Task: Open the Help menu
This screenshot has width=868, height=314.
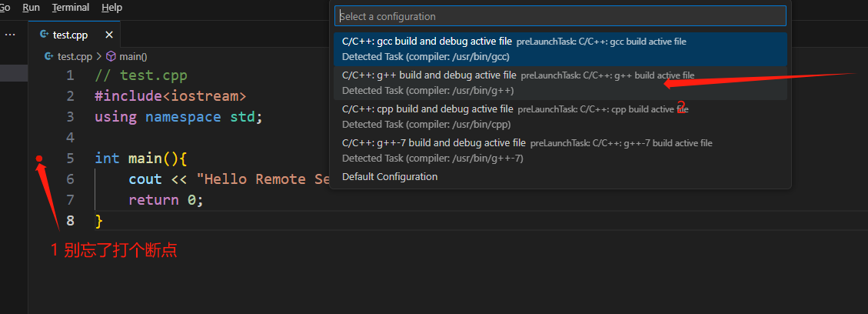Action: pyautogui.click(x=112, y=8)
